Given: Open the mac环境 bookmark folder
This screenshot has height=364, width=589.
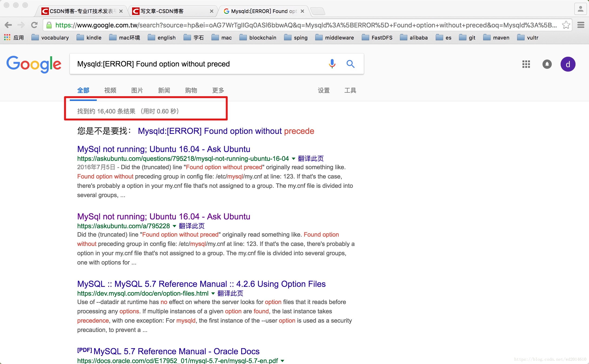Looking at the screenshot, I should 124,38.
